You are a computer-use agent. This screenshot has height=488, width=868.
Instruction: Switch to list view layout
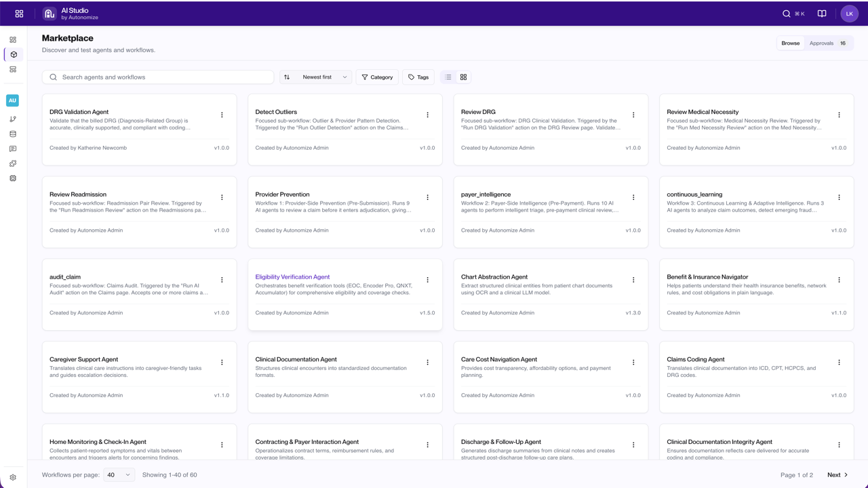[448, 77]
